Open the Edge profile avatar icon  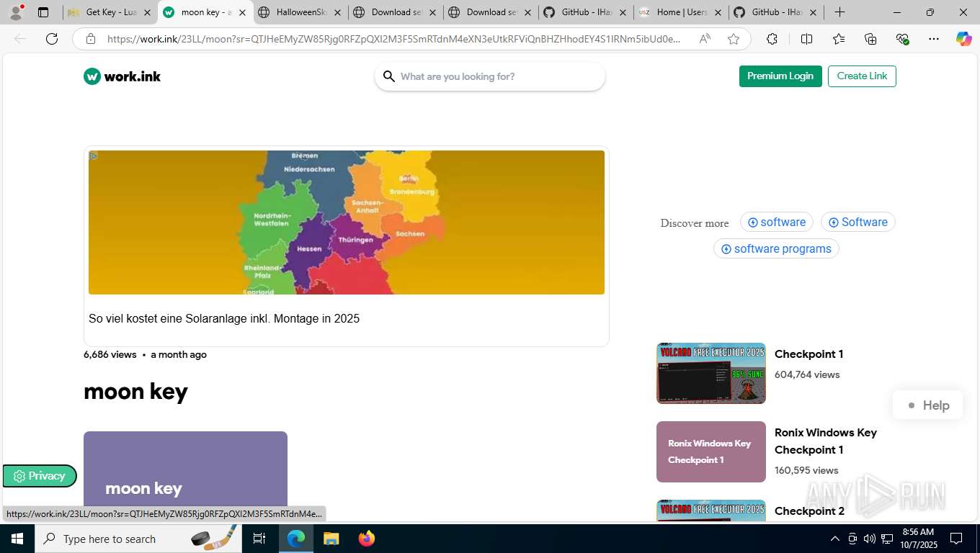(16, 12)
